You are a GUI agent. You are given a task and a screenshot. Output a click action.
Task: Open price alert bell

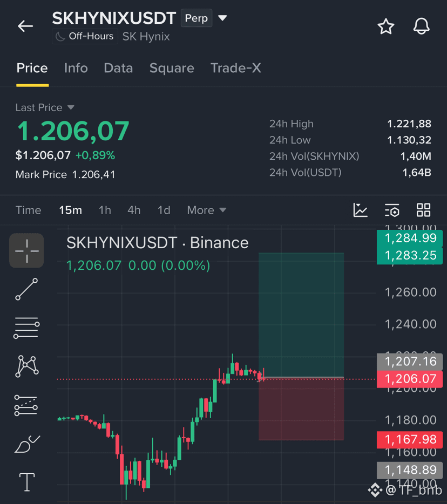421,26
